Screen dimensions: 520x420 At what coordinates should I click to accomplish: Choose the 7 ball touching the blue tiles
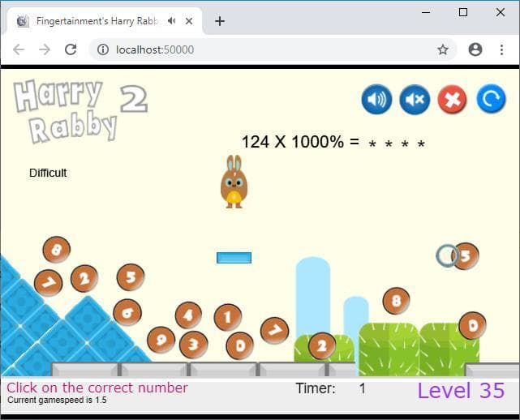pos(49,283)
